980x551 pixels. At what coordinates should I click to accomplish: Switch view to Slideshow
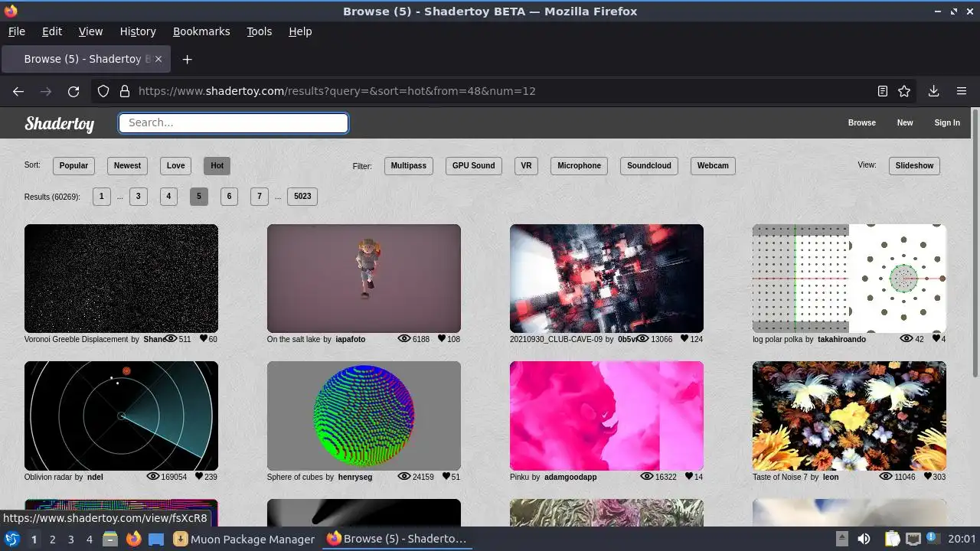(x=914, y=165)
